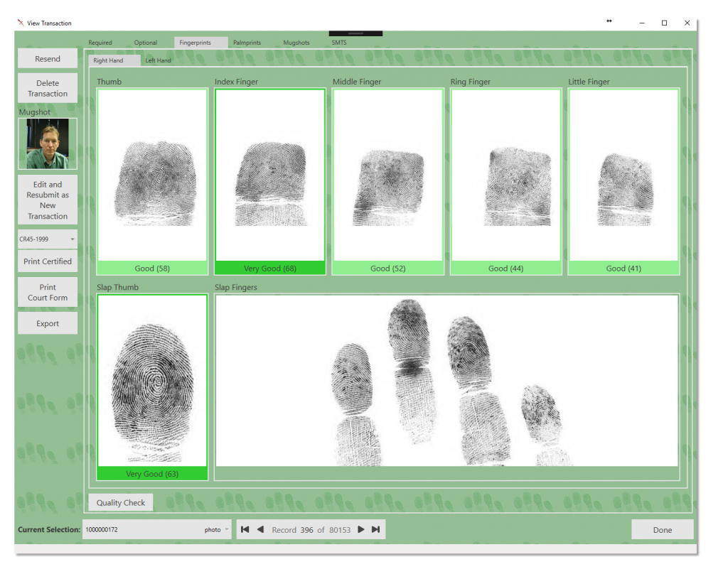Go back to the previous record
Screen dimensions: 728x569
[x=260, y=529]
